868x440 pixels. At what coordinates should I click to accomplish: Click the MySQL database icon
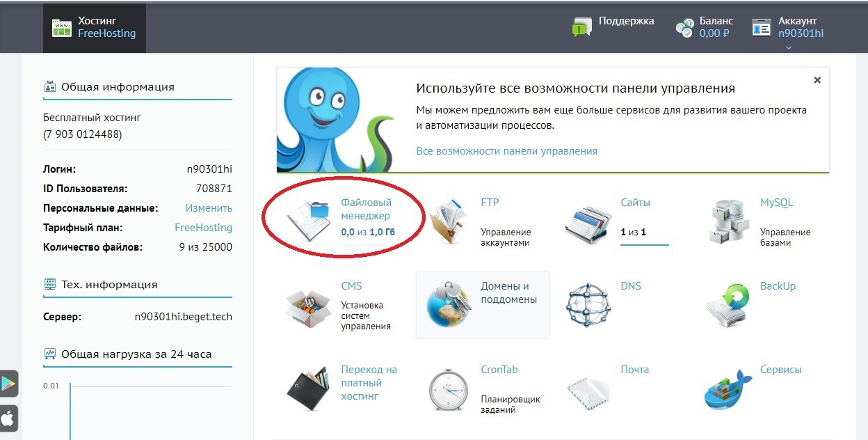click(729, 221)
